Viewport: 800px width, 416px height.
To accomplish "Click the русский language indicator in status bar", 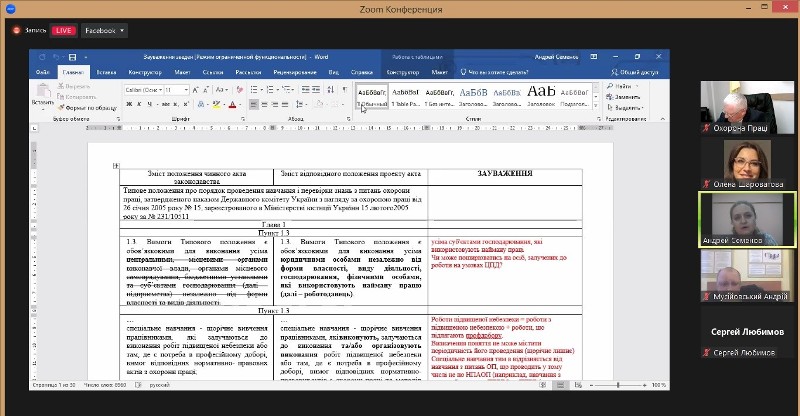I will click(159, 385).
